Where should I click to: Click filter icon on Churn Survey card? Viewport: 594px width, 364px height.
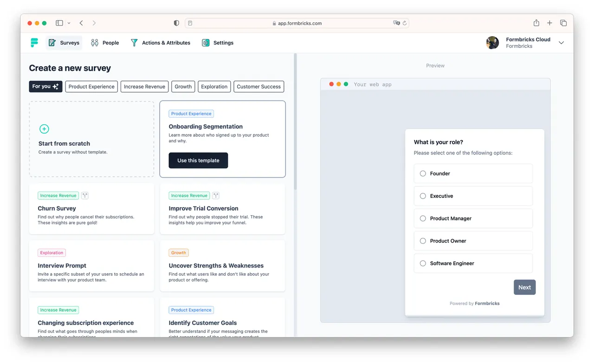(84, 196)
